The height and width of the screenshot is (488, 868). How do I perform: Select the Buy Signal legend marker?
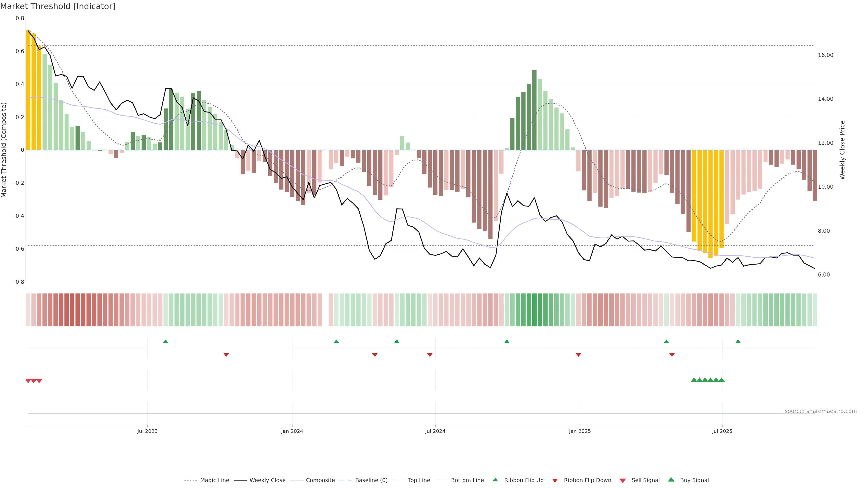click(x=671, y=480)
